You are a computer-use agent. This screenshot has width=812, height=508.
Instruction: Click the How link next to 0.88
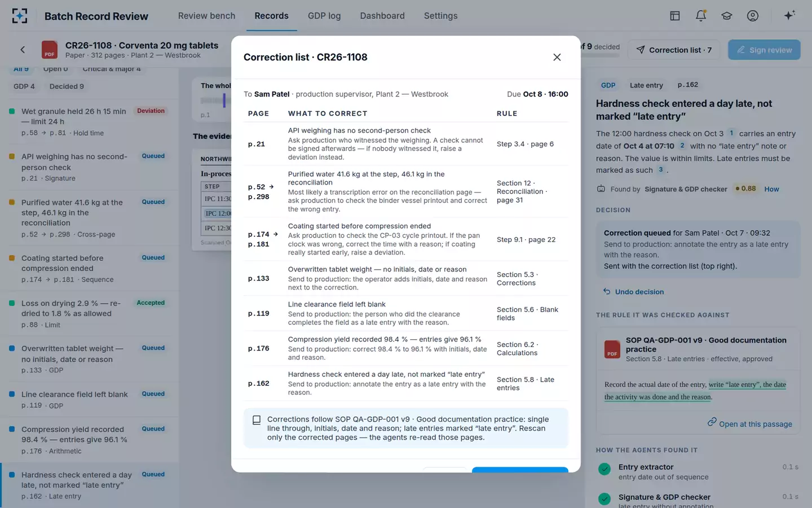click(771, 189)
